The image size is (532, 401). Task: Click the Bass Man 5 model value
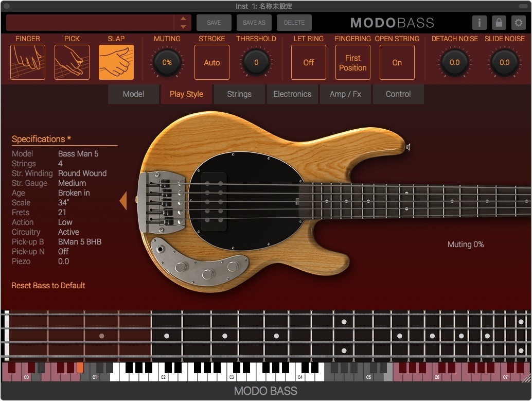point(78,154)
